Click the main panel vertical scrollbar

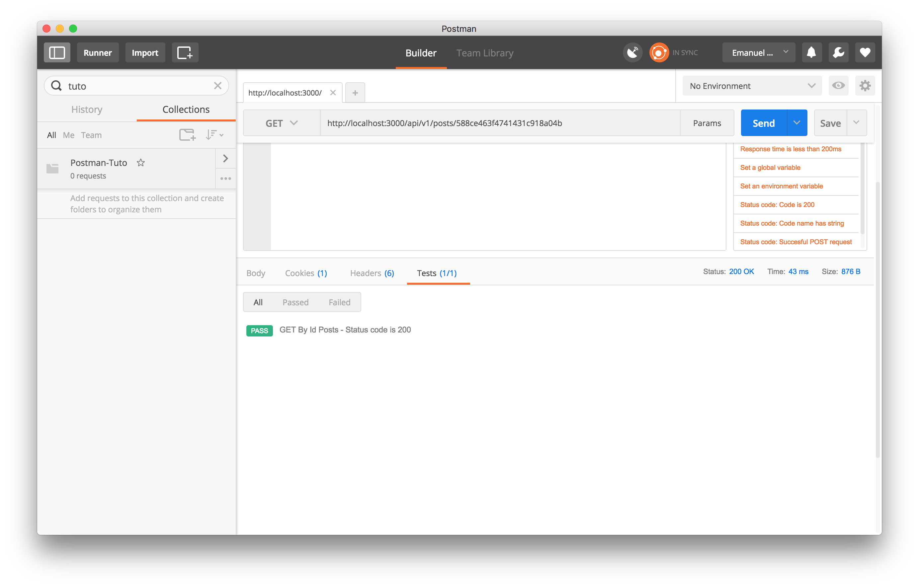tap(877, 319)
